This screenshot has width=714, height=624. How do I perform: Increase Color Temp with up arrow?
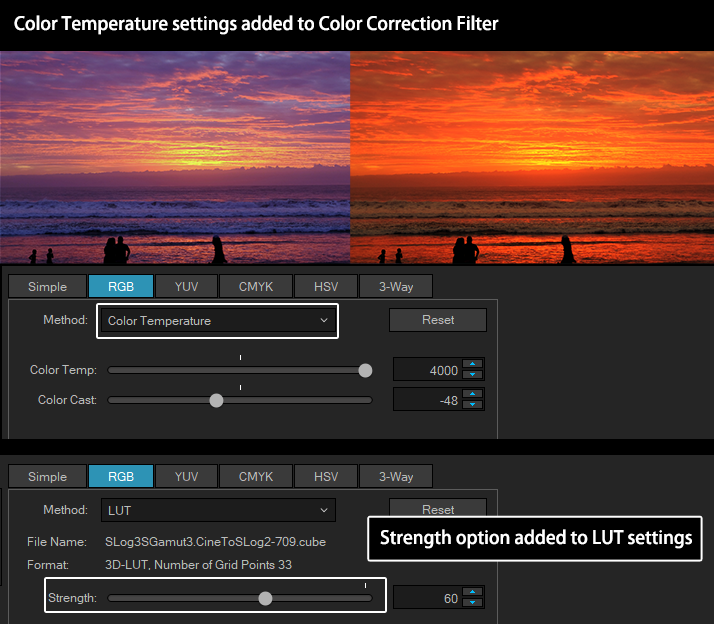pos(473,364)
